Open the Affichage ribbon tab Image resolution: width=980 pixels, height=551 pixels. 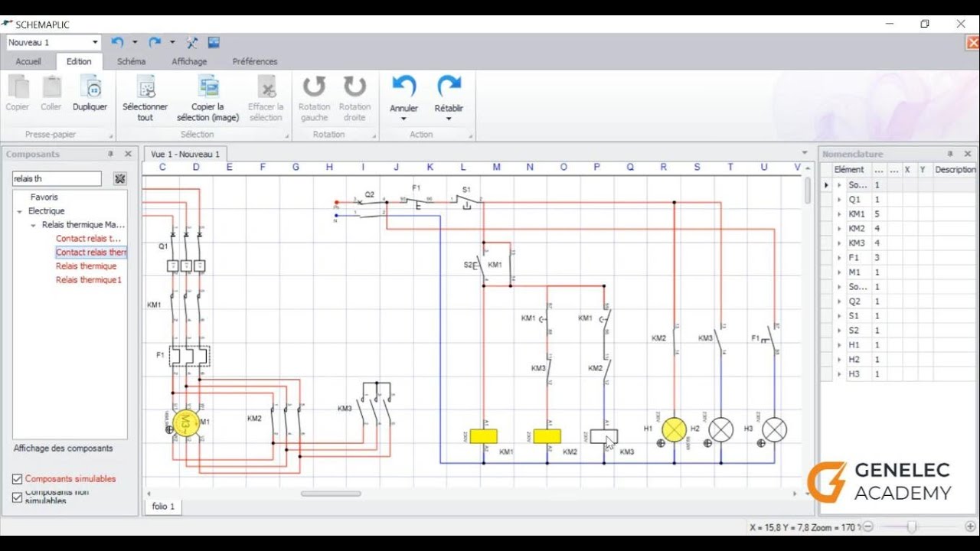click(189, 61)
